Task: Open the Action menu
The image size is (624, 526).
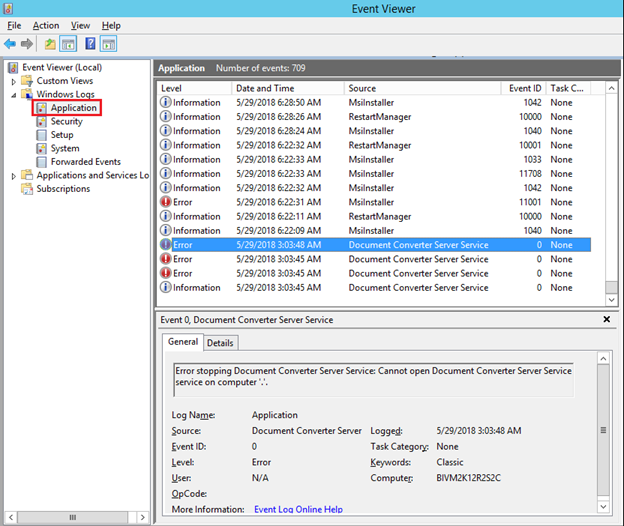Action: [x=46, y=25]
